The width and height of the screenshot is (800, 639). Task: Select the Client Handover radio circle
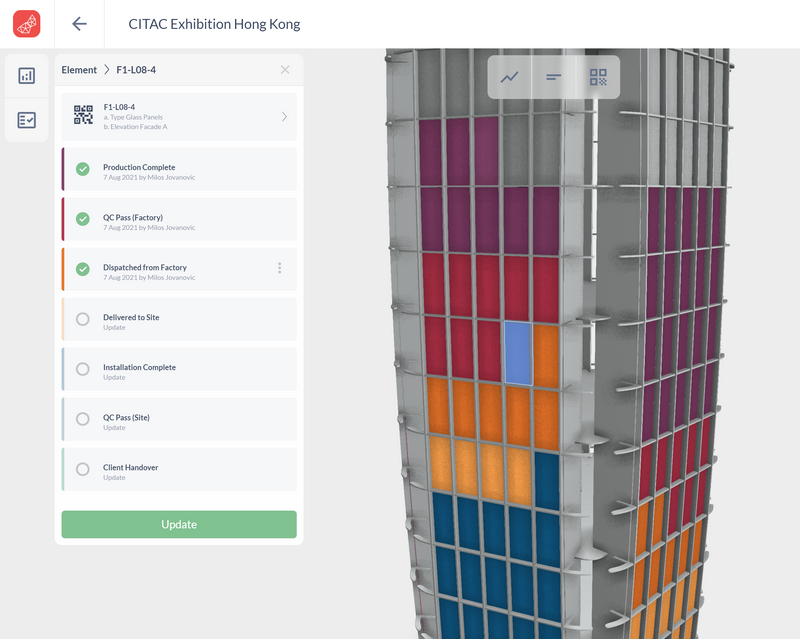(x=83, y=469)
